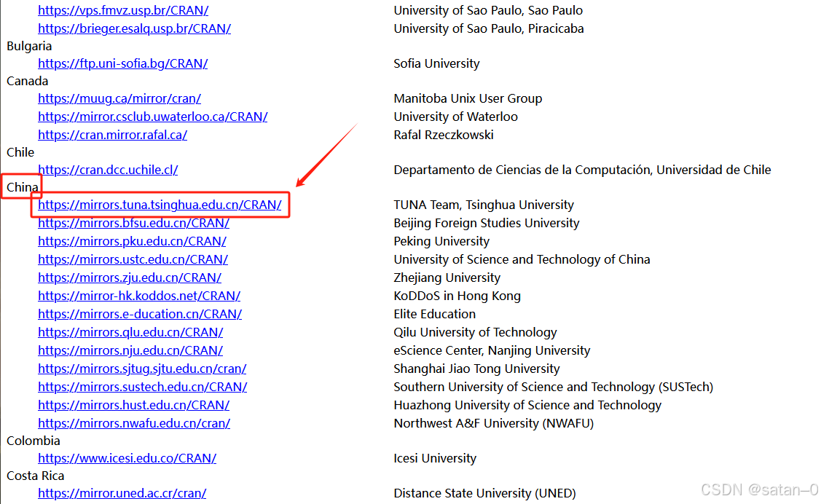Click the mirror.uned.ac.cr cran link
The image size is (821, 504).
(122, 494)
